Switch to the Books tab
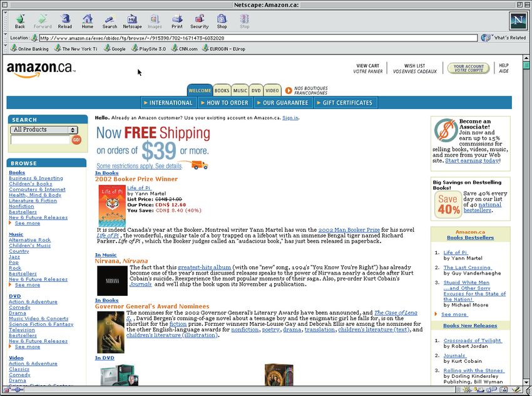 222,90
